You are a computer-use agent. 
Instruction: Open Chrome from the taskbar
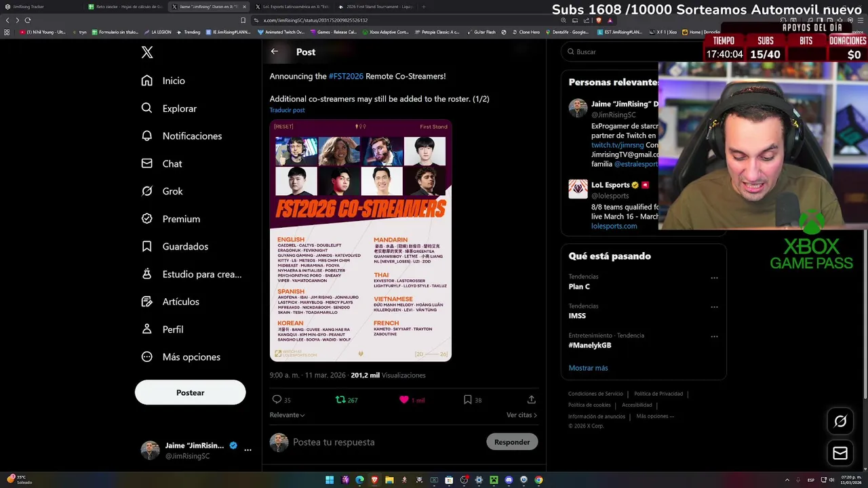(538, 480)
